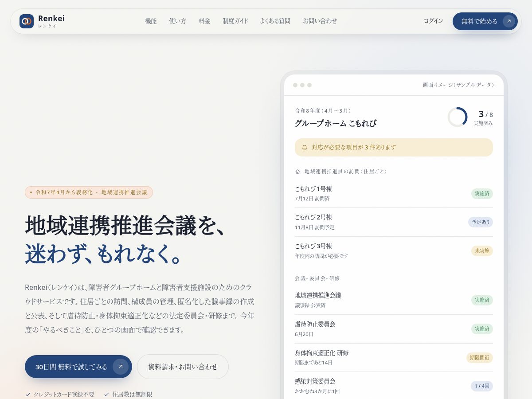Click the 期限間近 status badge
This screenshot has height=399, width=532.
click(x=480, y=358)
